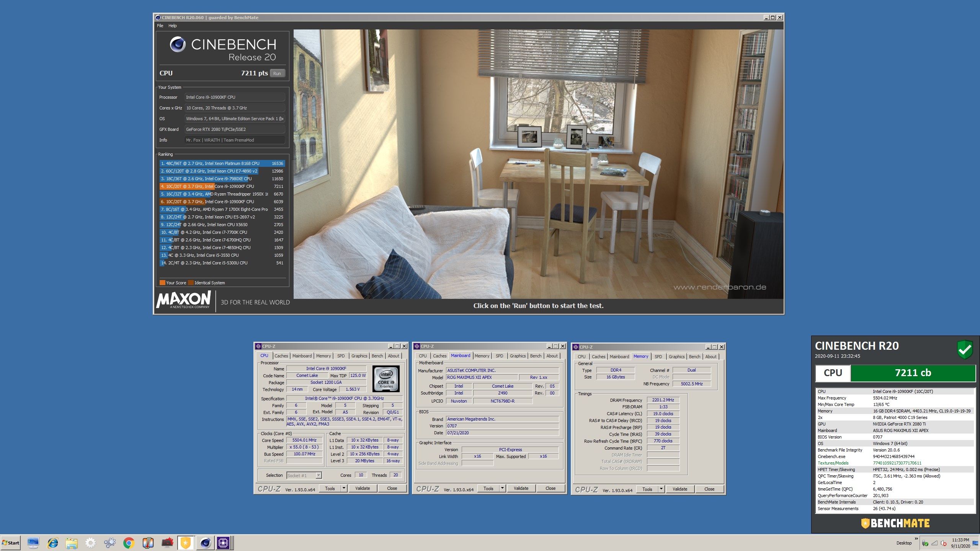Image resolution: width=980 pixels, height=551 pixels.
Task: Click BenchMate green shield checkmark icon
Action: point(965,349)
